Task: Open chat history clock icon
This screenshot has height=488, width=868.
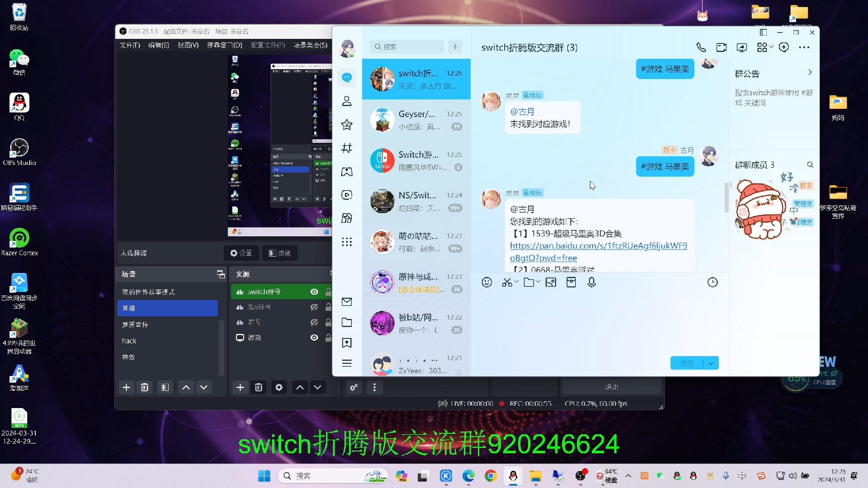Action: (712, 282)
